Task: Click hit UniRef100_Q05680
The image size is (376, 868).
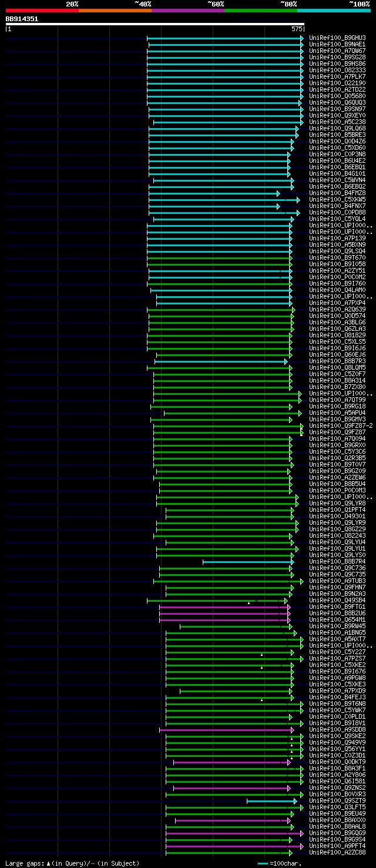Action: 337,96
